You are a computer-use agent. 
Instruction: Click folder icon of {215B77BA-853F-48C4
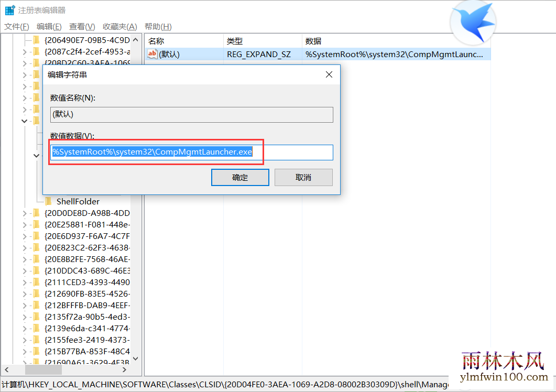click(36, 352)
